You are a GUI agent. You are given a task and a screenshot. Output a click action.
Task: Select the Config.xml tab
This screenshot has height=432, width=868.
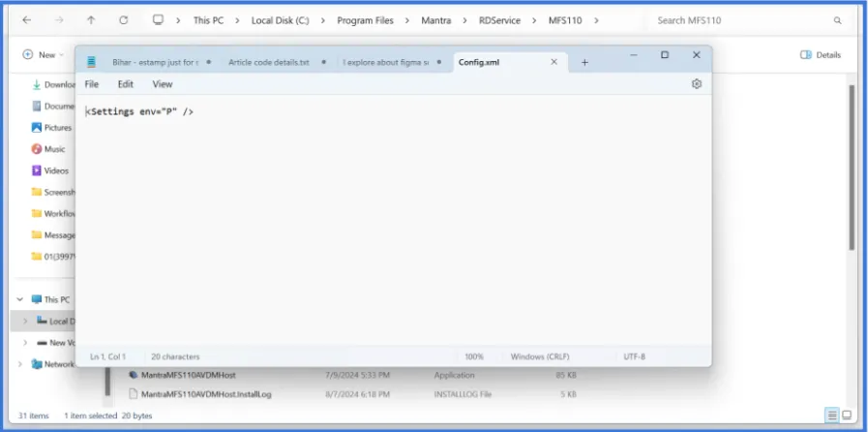click(x=478, y=63)
